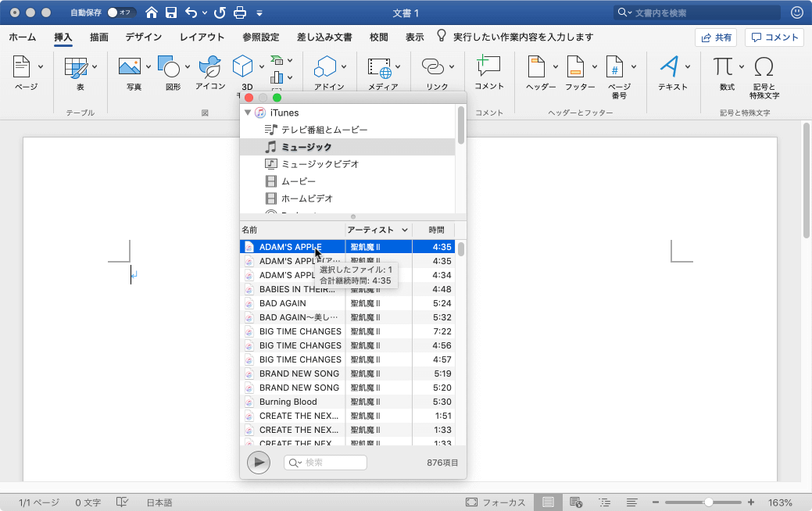
Task: Click 文書内を検索 search field
Action: point(697,13)
